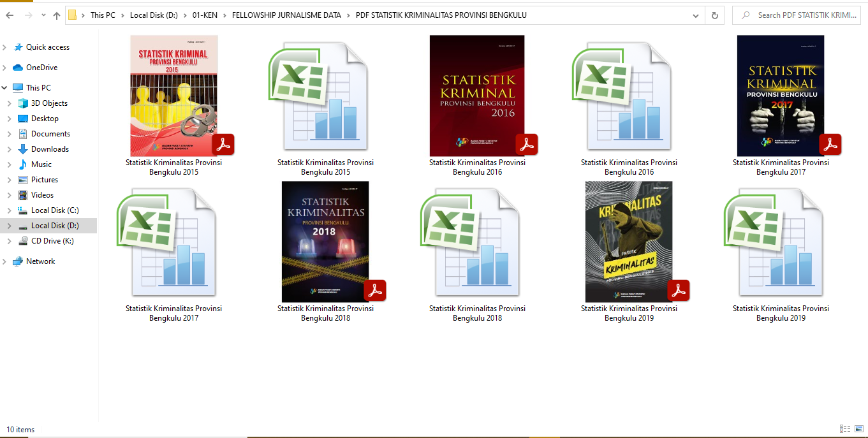Expand the Quick access tree node
Screen dimensions: 868x438
tap(5, 47)
